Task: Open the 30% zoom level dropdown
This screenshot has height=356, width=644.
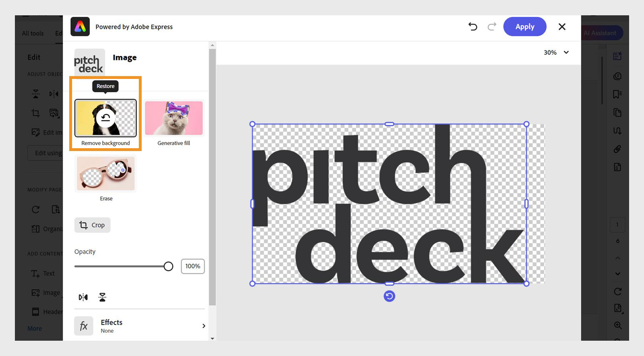Action: [556, 52]
